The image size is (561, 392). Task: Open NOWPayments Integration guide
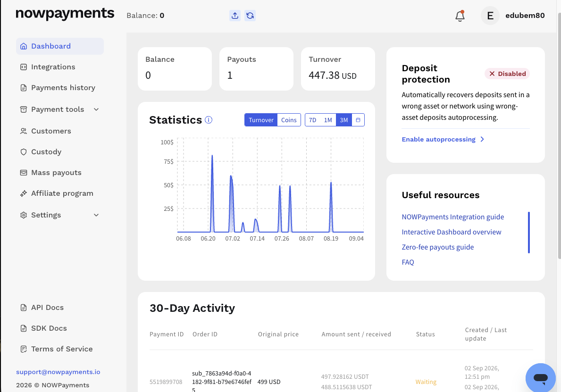452,217
